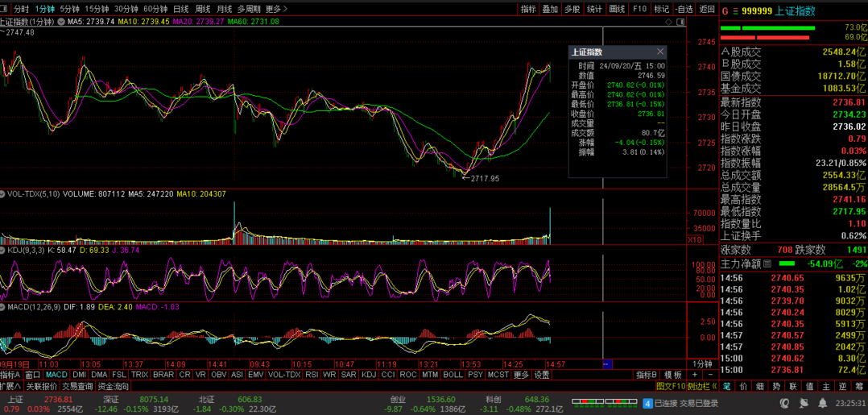Open the MACD indicator settings circle
The height and width of the screenshot is (415, 868).
point(2,306)
